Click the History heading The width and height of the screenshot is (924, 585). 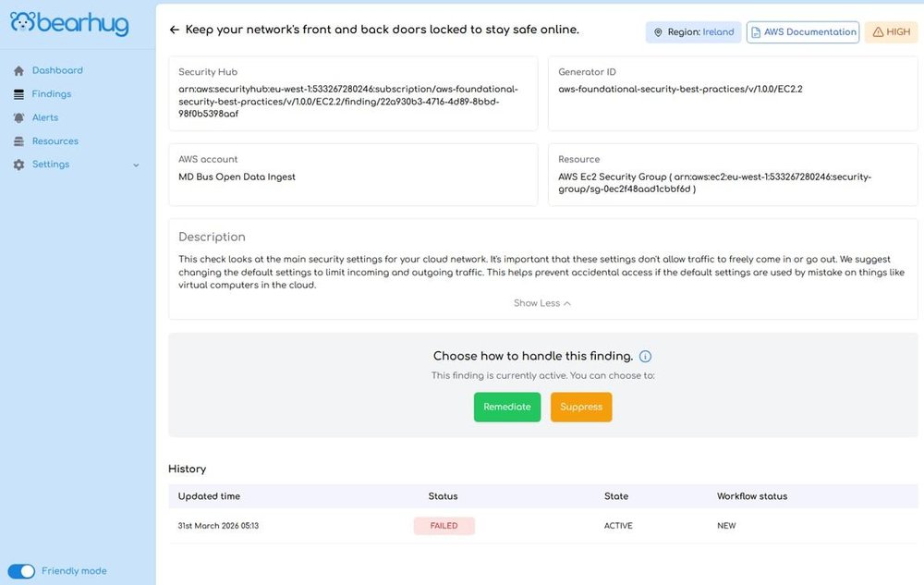tap(187, 469)
